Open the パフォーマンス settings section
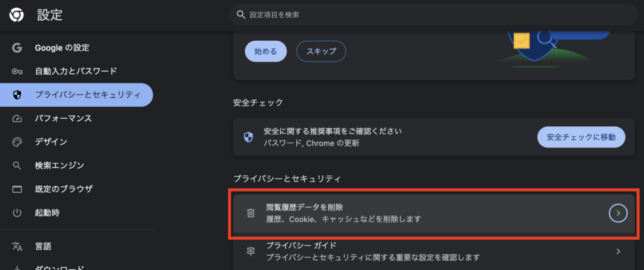This screenshot has height=270, width=644. (63, 119)
